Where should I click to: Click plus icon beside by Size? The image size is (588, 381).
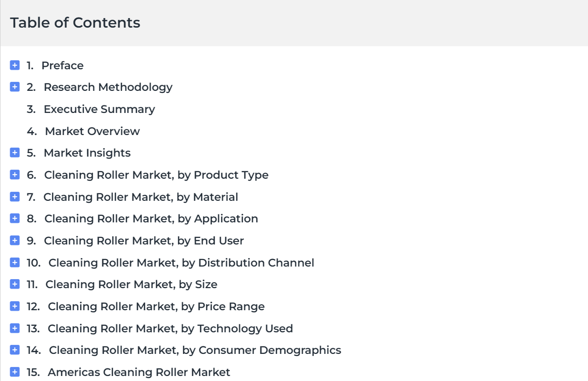point(15,284)
